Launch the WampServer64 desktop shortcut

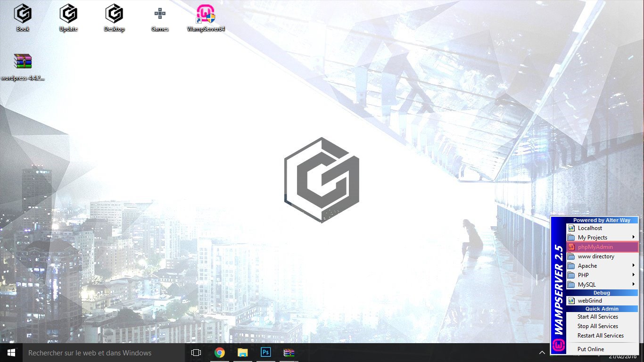[206, 17]
